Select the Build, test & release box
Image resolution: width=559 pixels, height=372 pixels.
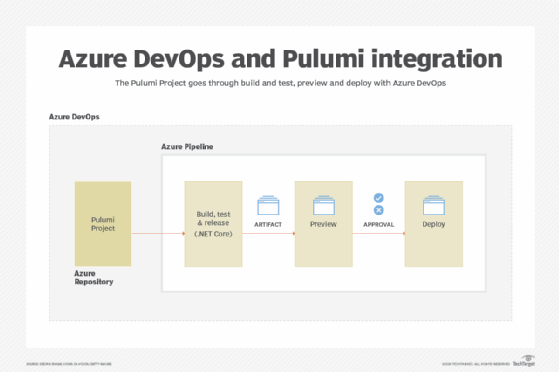pos(213,224)
